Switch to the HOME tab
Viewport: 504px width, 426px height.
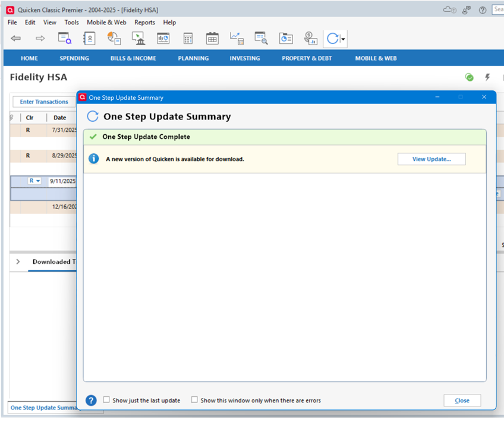tap(29, 58)
